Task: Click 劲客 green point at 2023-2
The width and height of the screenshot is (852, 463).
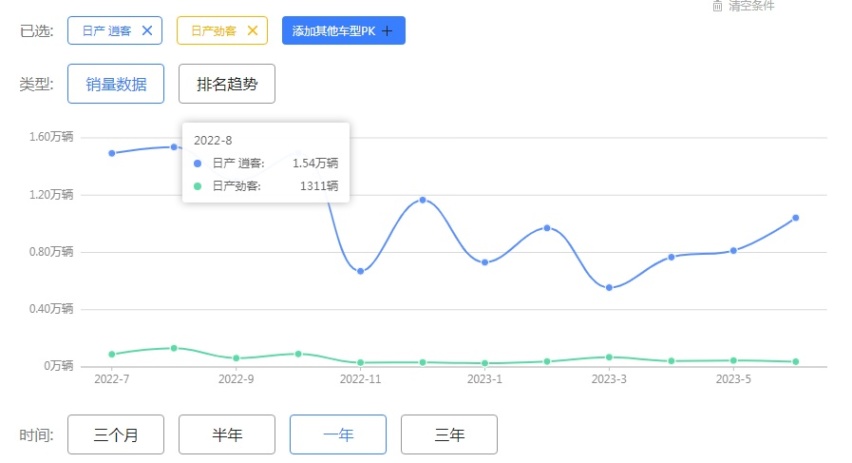Action: tap(547, 361)
